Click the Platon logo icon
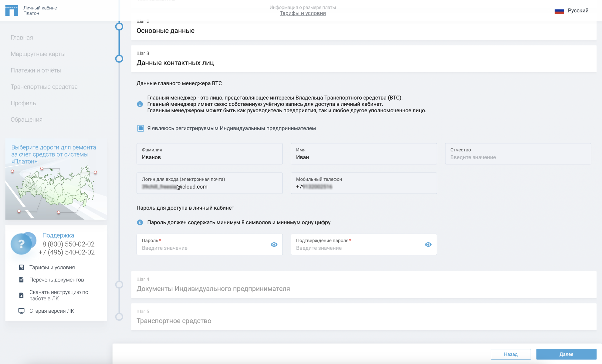 pyautogui.click(x=12, y=10)
